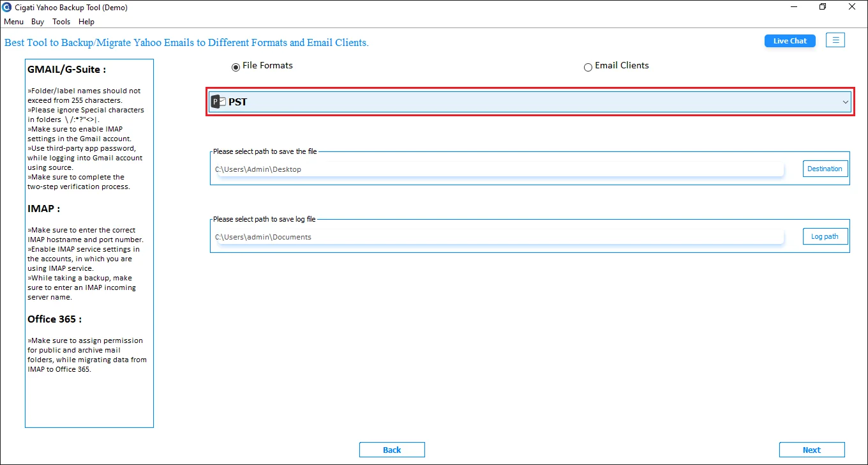Open the Menu menu

point(13,22)
